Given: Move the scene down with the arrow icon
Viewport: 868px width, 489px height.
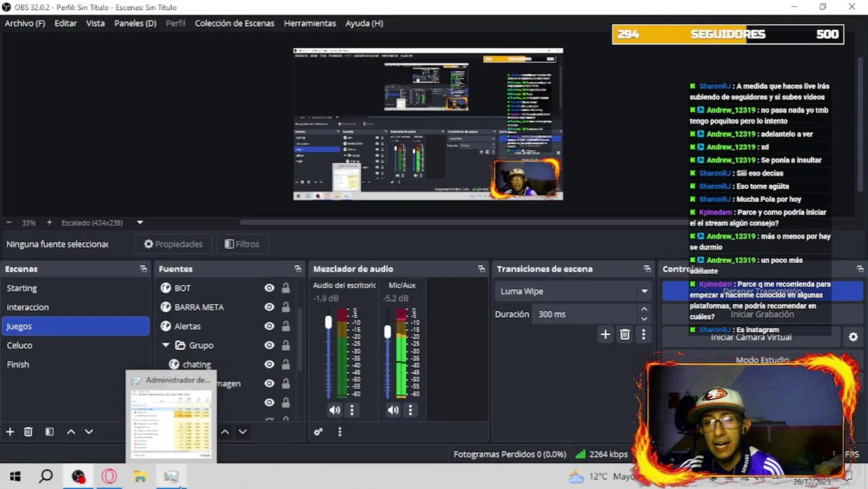Looking at the screenshot, I should click(89, 432).
